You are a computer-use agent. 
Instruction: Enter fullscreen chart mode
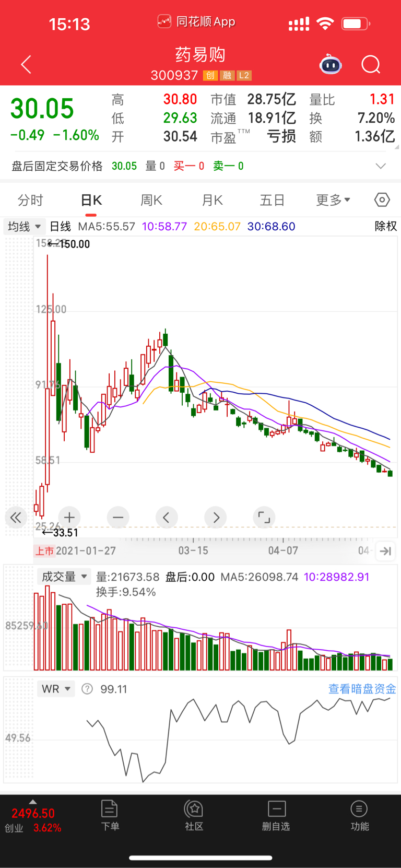(x=264, y=518)
